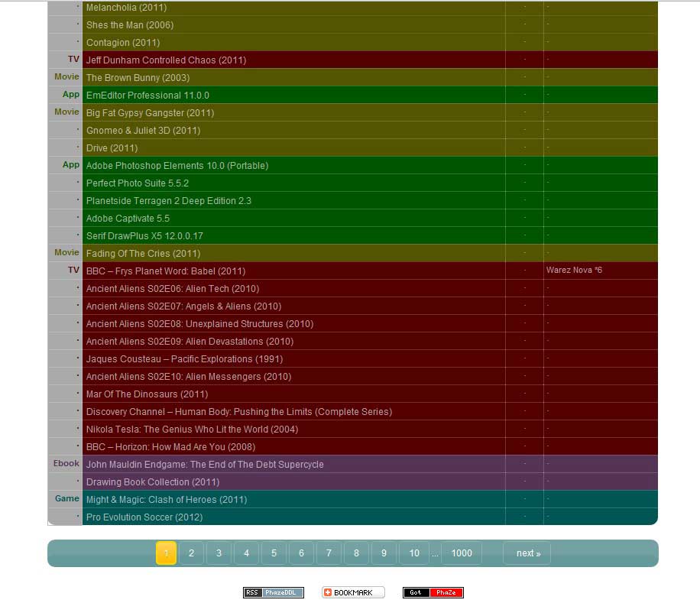Open the RSS PhazeDDL badge
The image size is (700, 603).
(274, 592)
